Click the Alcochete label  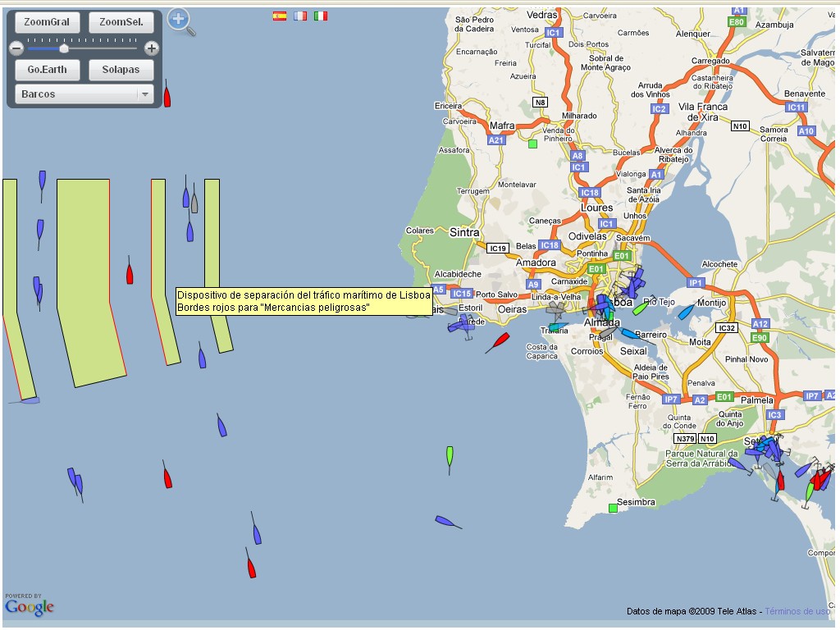coord(719,264)
